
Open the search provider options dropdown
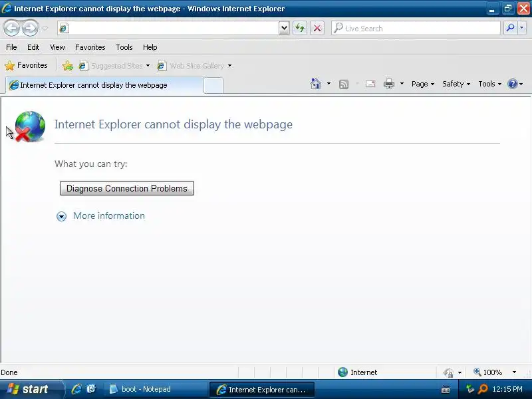click(522, 28)
